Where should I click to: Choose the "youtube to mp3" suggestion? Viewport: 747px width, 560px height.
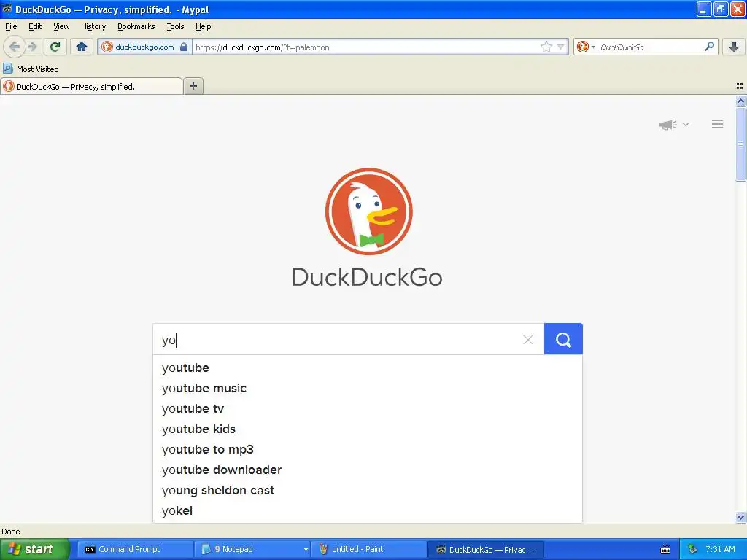368,449
